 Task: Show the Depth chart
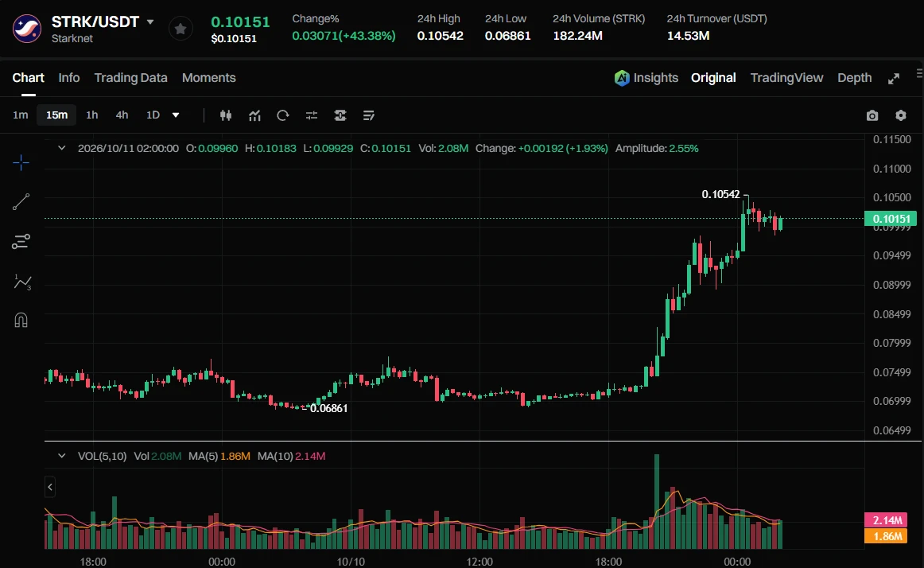(x=855, y=78)
